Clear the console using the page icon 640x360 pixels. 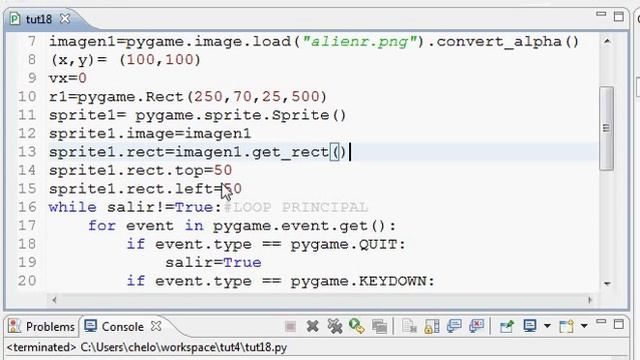pos(409,327)
